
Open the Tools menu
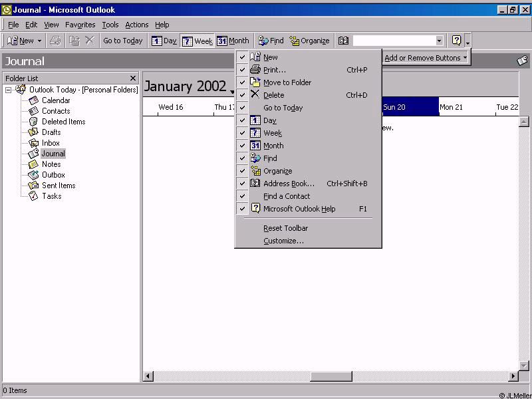pyautogui.click(x=110, y=25)
